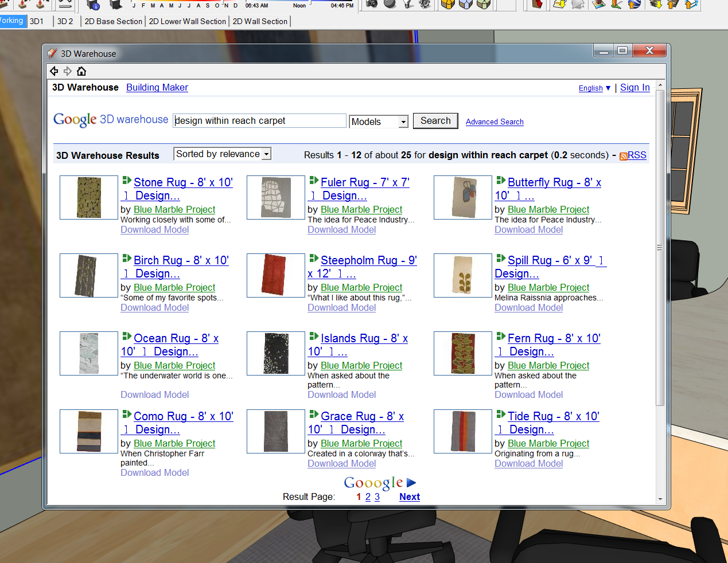
Task: Click the Sign In link
Action: [635, 88]
